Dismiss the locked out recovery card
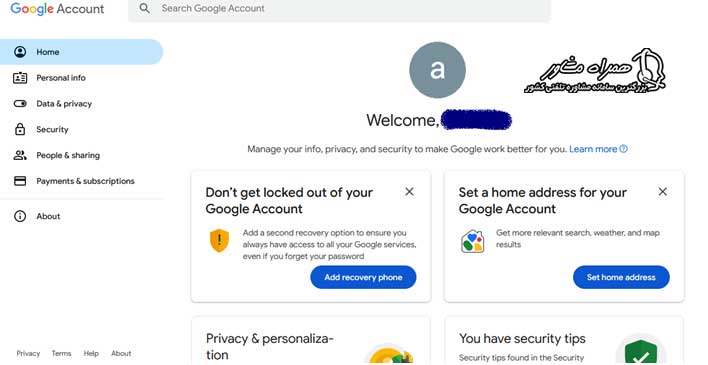 409,192
